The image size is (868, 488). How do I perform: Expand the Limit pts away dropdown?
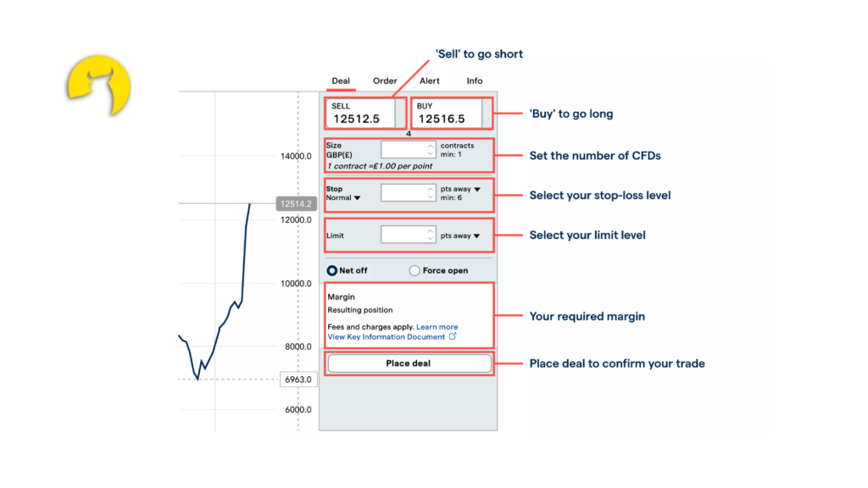pyautogui.click(x=477, y=236)
